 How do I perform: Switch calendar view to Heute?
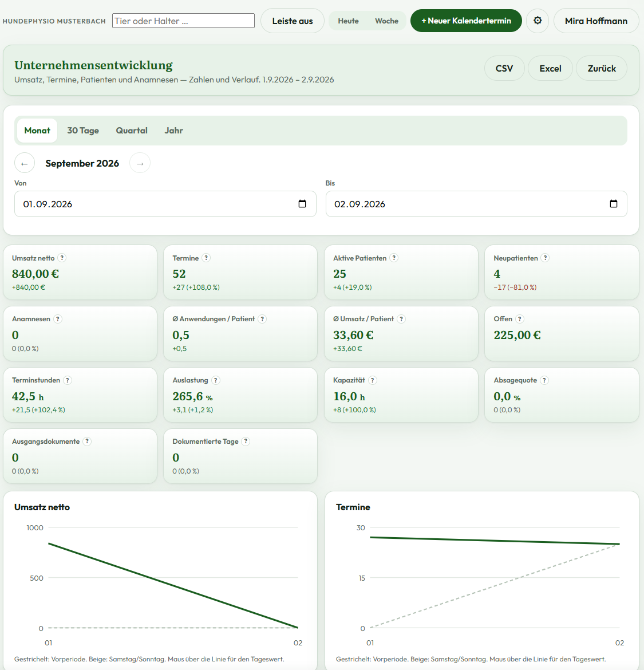[349, 21]
